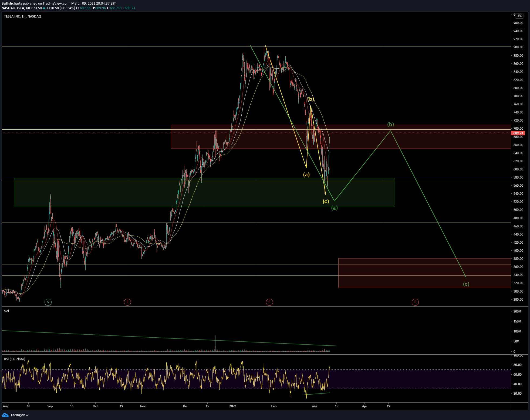Click the 80.00 RSI axis label
Viewport: 530px width, 420px height.
point(517,365)
